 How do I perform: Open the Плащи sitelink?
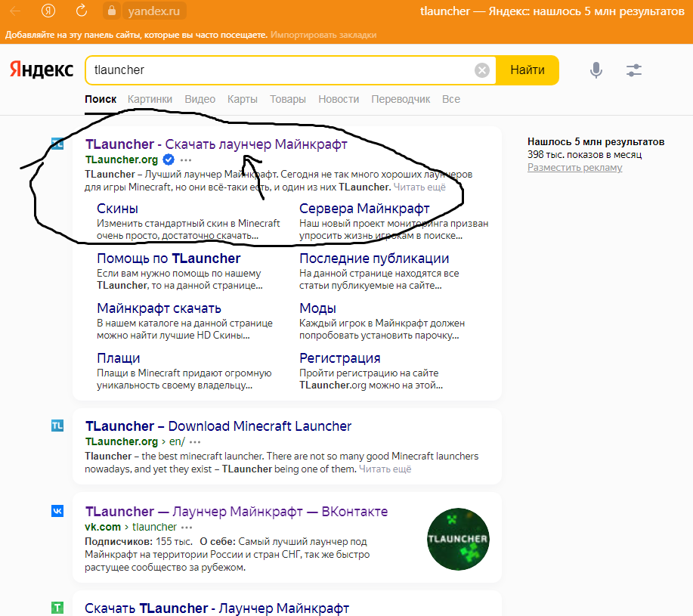pyautogui.click(x=118, y=358)
